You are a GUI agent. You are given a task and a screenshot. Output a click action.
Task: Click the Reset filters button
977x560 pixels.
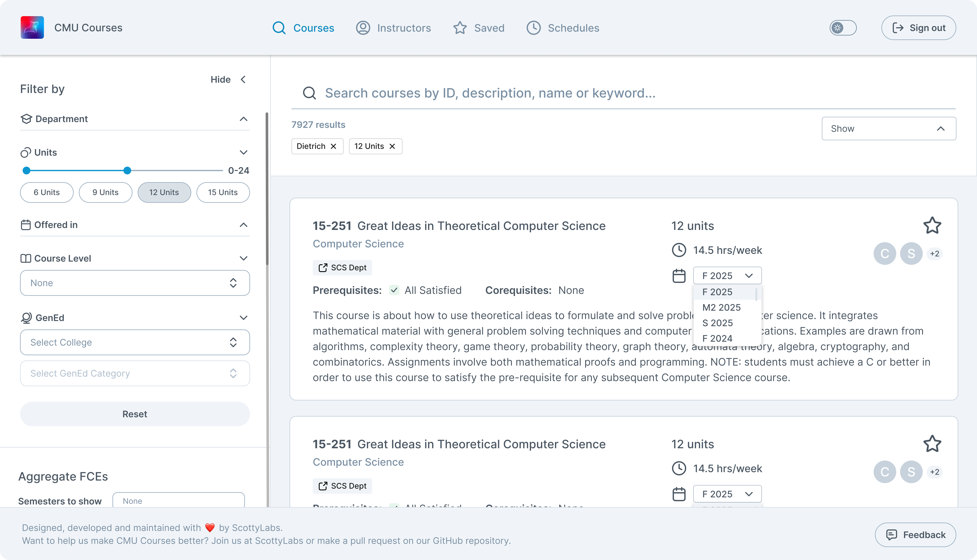tap(135, 414)
